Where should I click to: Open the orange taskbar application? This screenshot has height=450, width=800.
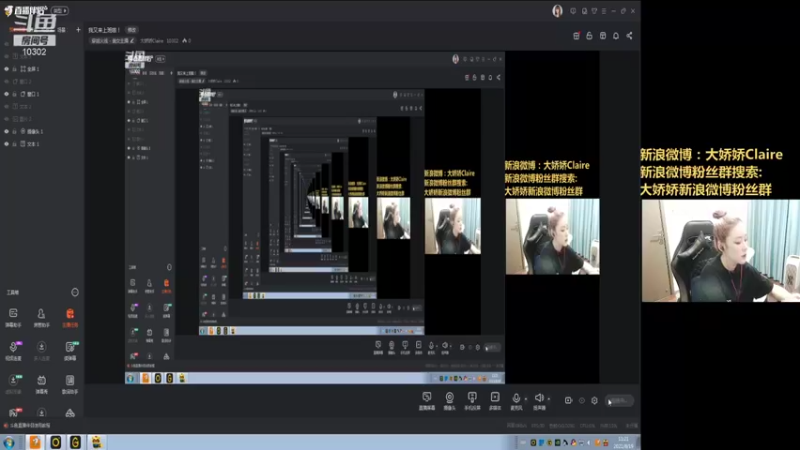35,442
